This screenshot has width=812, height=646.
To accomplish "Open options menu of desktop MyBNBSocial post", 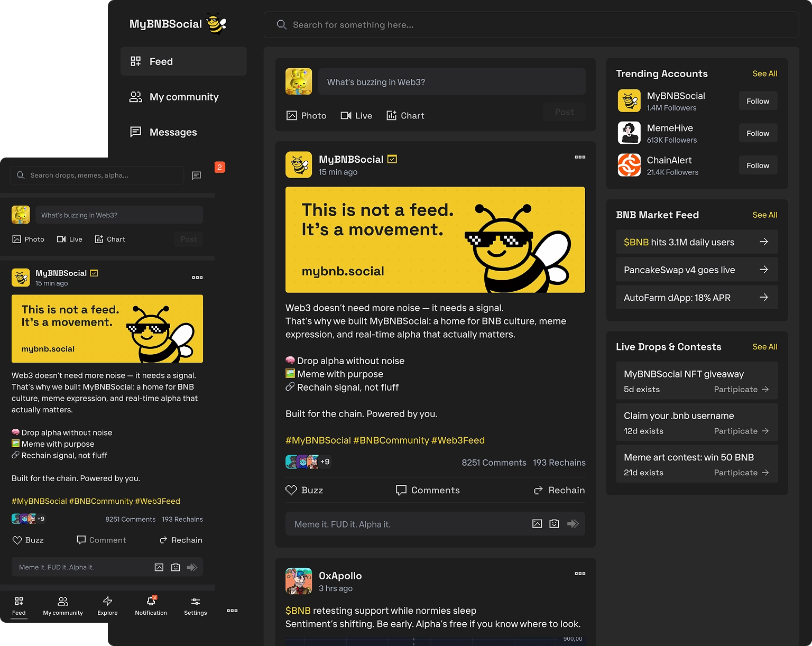I will pos(580,157).
